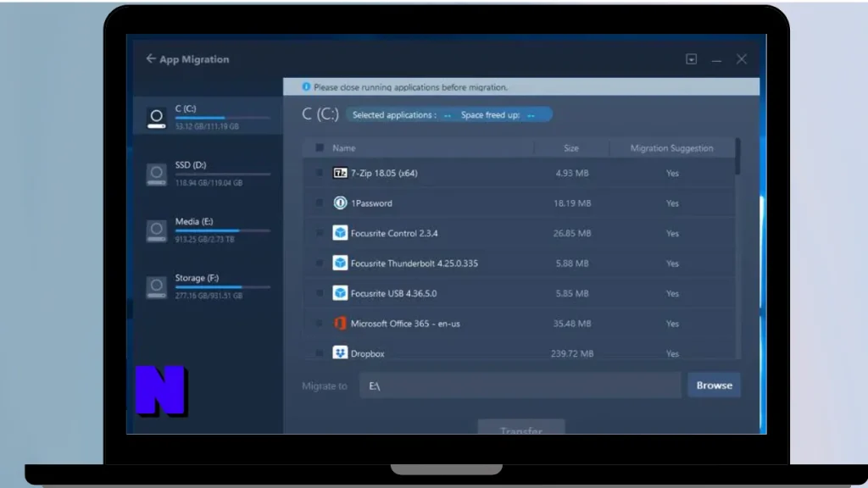
Task: Click Microsoft Office 365 - en-us name
Action: coord(405,323)
